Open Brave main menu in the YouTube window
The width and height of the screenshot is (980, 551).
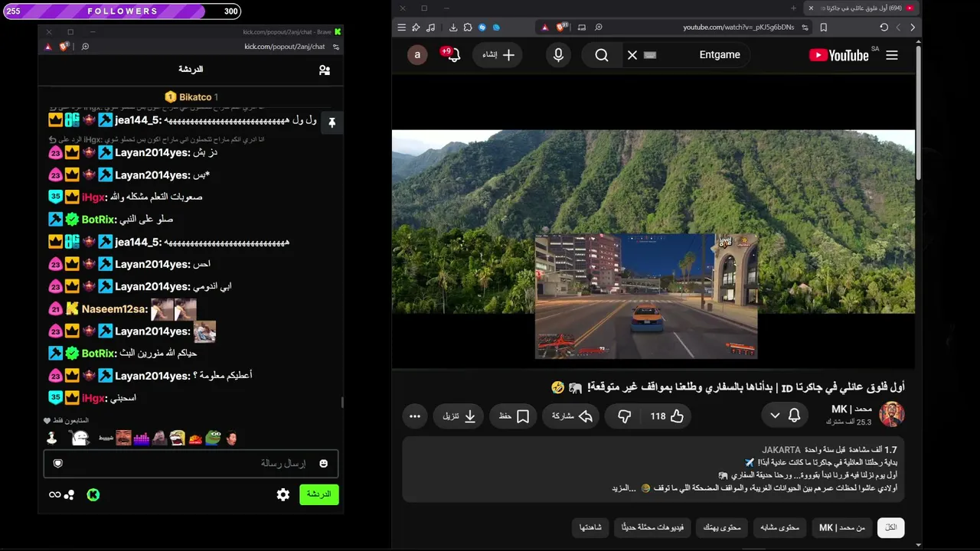click(x=401, y=28)
